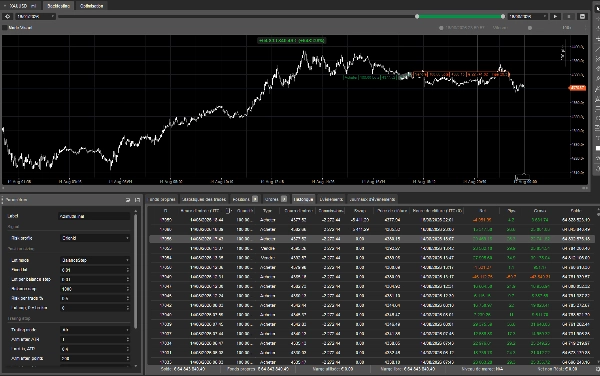Adjust the visual speed slider knob
600x376 pixels.
point(530,28)
